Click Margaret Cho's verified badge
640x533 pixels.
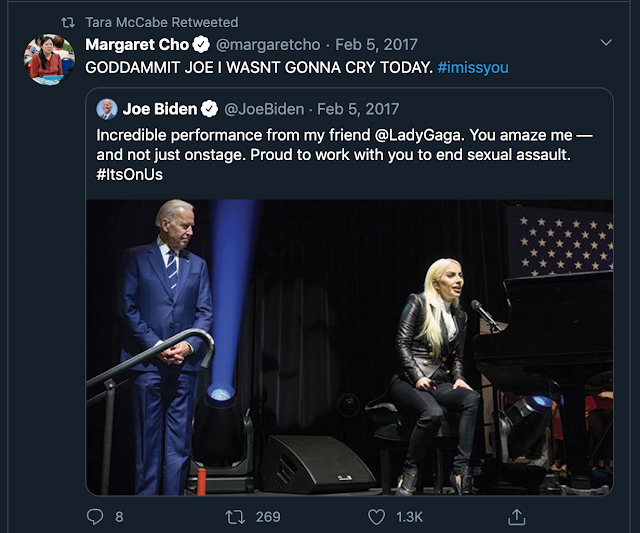pyautogui.click(x=201, y=44)
